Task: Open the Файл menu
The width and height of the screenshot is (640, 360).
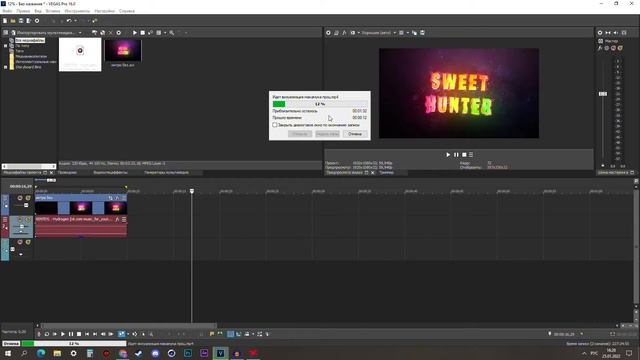Action: click(x=7, y=11)
